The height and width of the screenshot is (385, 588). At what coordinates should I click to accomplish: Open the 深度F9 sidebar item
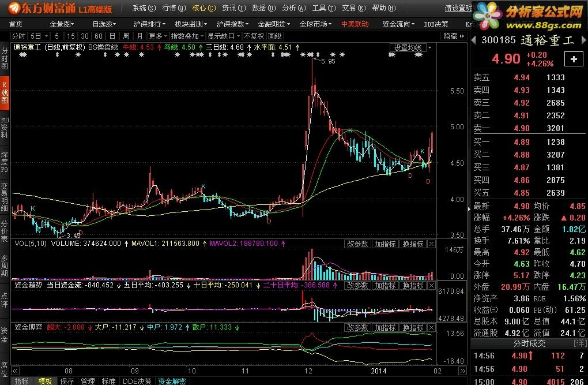5,162
